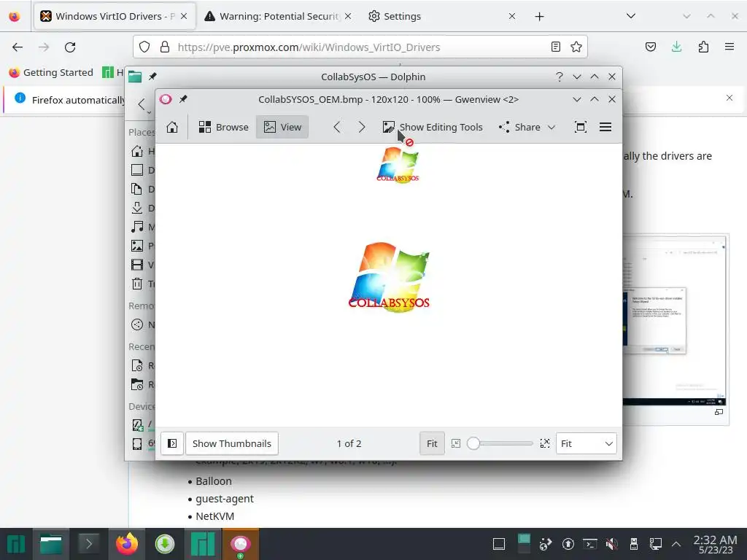Toggle Gwenview sidebar panel button
747x560 pixels.
pyautogui.click(x=172, y=443)
